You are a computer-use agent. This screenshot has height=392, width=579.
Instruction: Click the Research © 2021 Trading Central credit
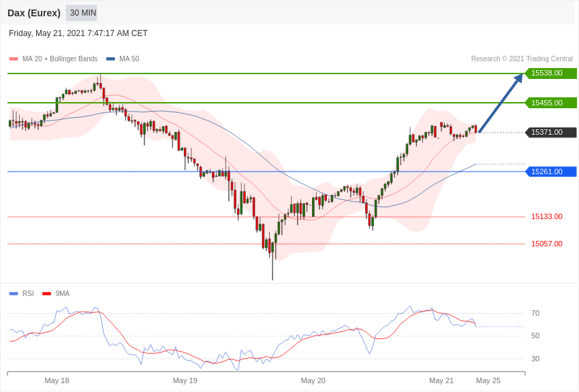pos(522,59)
